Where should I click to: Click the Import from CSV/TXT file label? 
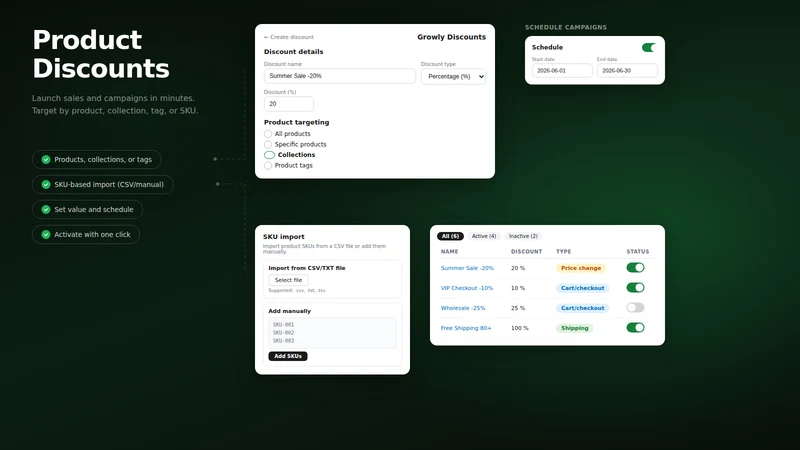click(x=307, y=268)
